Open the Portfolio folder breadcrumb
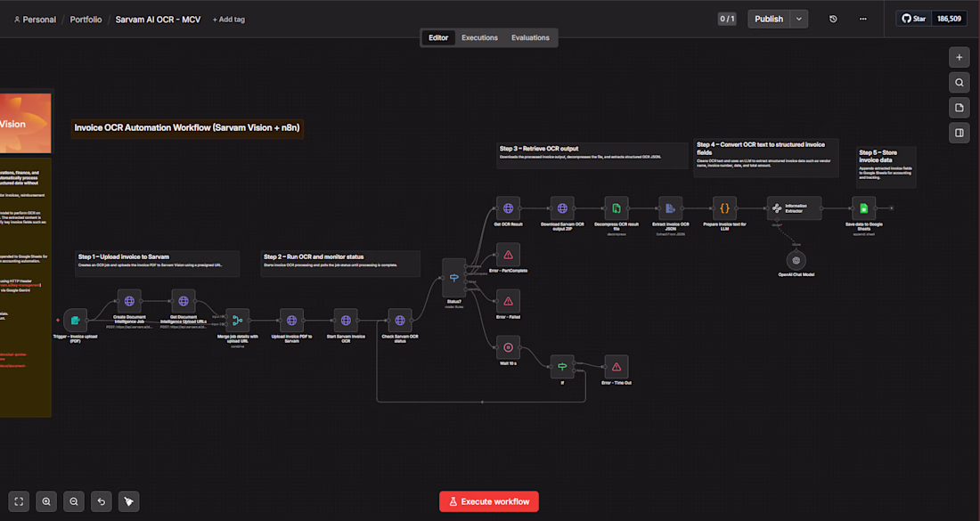Viewport: 980px width, 521px height. coord(86,20)
